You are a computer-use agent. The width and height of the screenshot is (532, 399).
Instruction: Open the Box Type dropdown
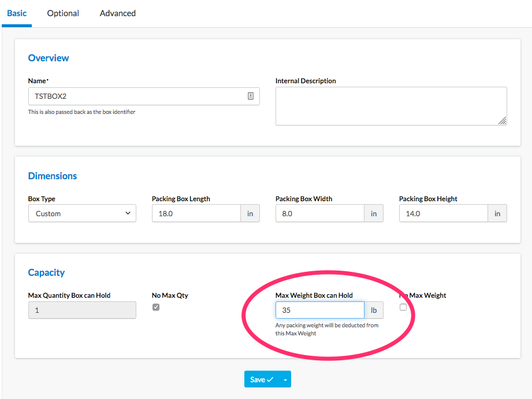82,213
